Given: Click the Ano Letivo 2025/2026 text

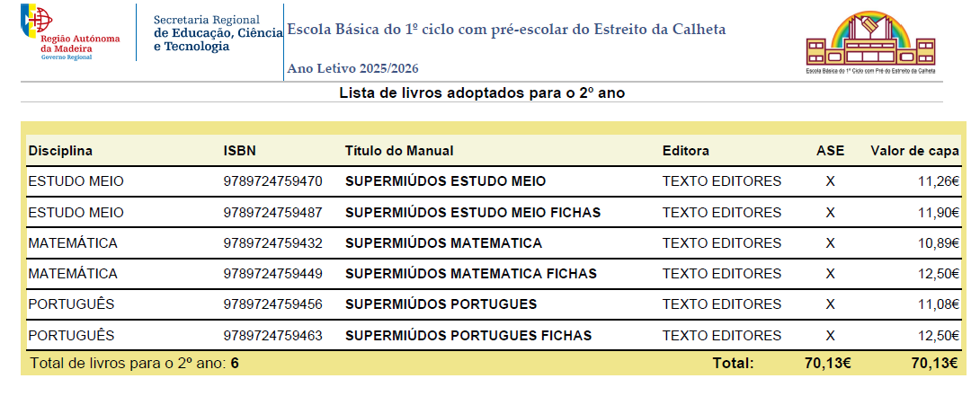Looking at the screenshot, I should click(352, 69).
